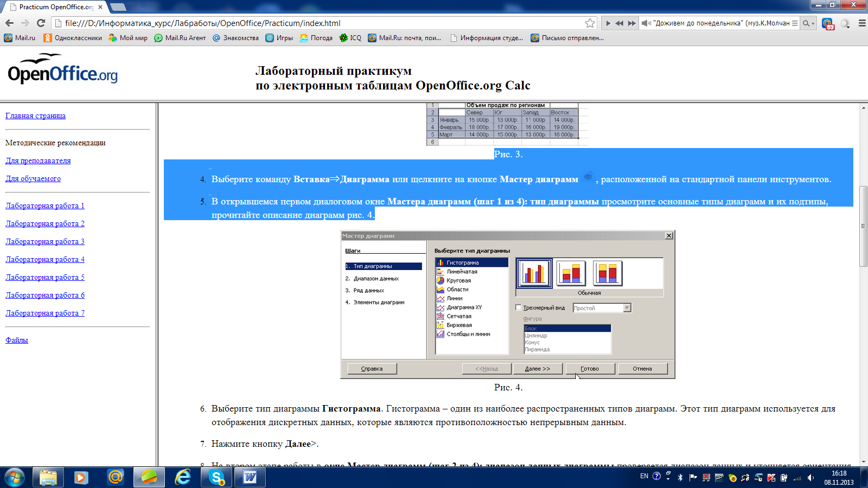Open the Письмо отправлен... bookmark
Viewport: 868px width, 488px height.
tap(567, 38)
